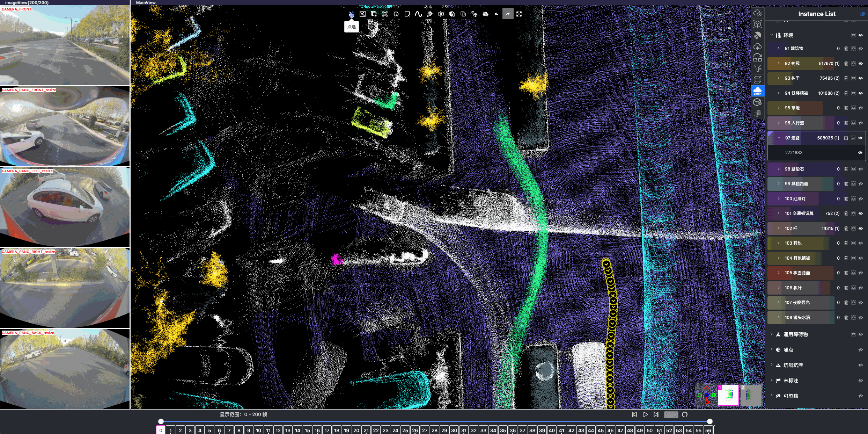Select the 94 低矮植被 class row
Viewport: 868px width, 434px height.
click(796, 93)
